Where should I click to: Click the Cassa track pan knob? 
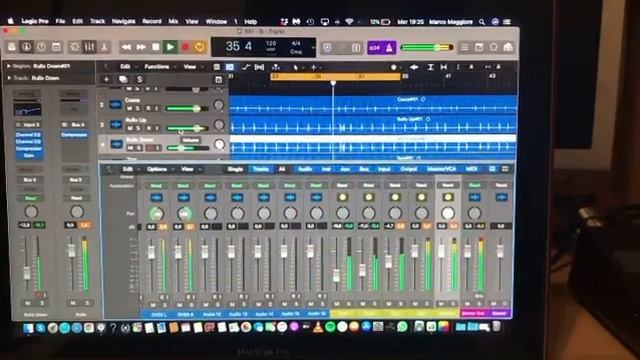(219, 105)
